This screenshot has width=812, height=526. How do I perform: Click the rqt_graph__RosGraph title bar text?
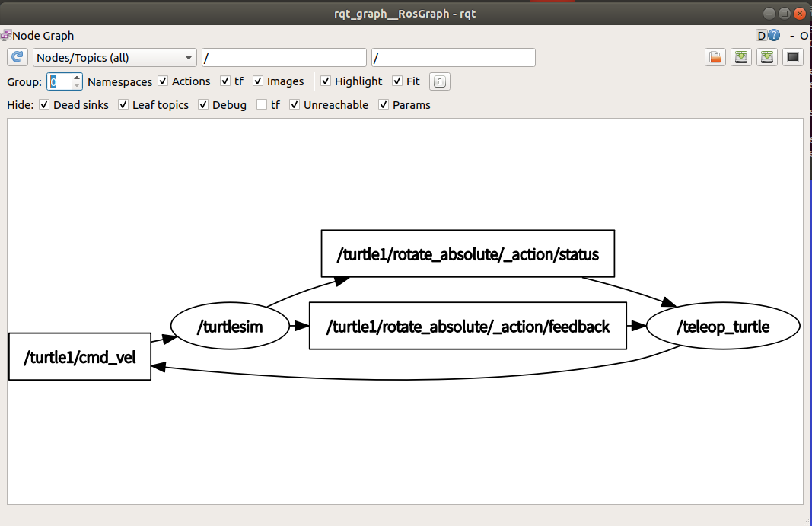pyautogui.click(x=405, y=14)
